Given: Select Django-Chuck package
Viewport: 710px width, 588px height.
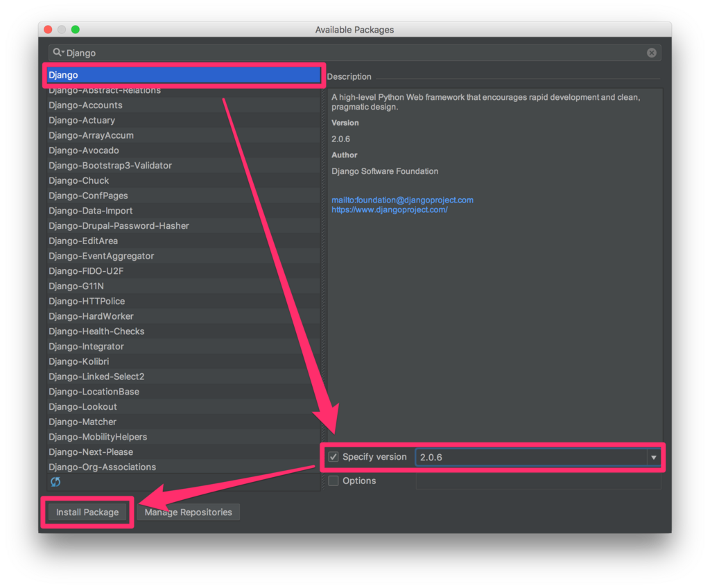Looking at the screenshot, I should (x=183, y=180).
